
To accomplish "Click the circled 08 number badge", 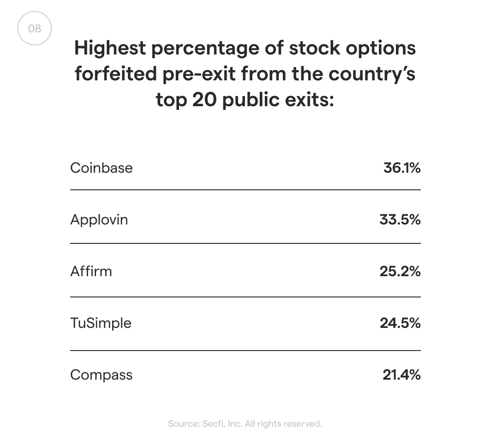I will [35, 29].
